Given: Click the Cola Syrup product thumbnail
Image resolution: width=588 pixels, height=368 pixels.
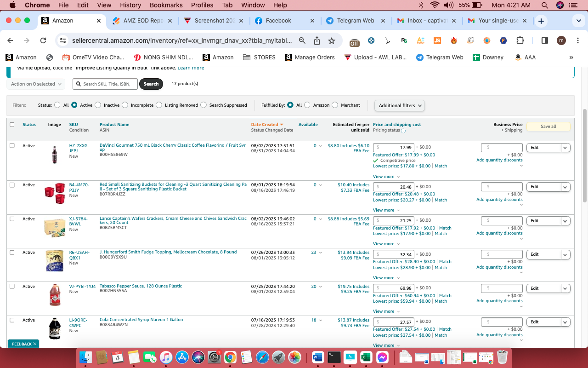Looking at the screenshot, I should point(55,328).
